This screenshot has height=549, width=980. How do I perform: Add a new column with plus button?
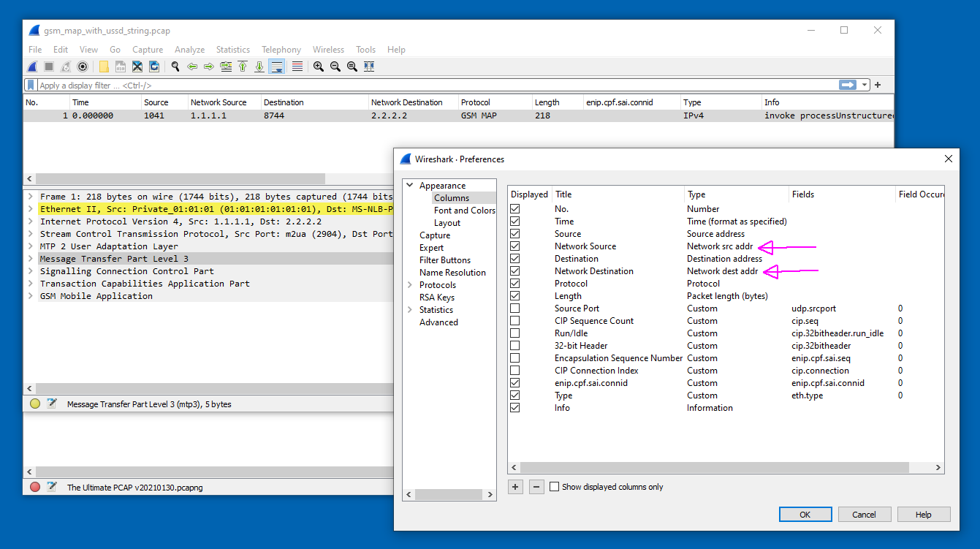[515, 487]
